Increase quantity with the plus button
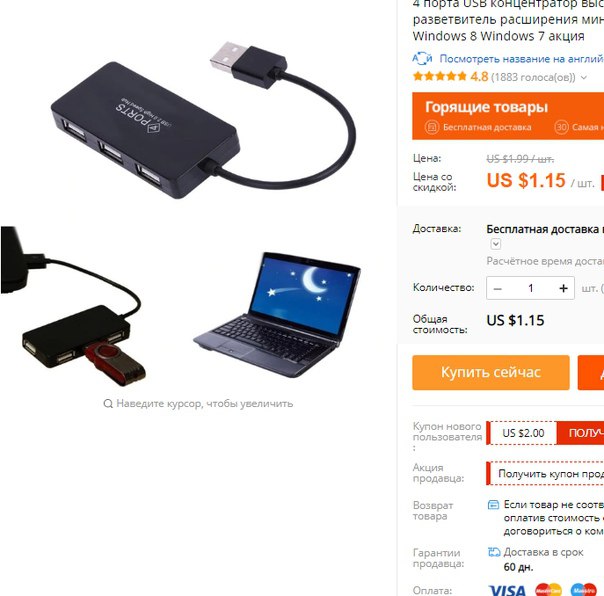This screenshot has width=604, height=596. 564,288
